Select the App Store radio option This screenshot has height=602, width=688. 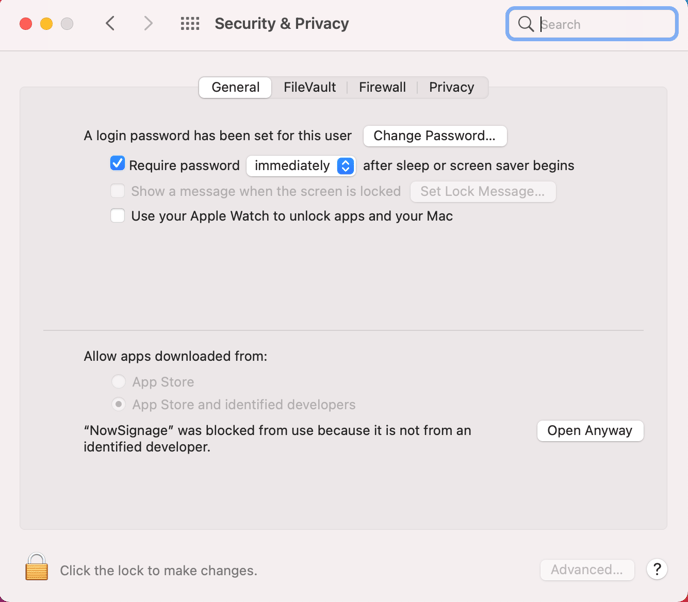click(119, 382)
